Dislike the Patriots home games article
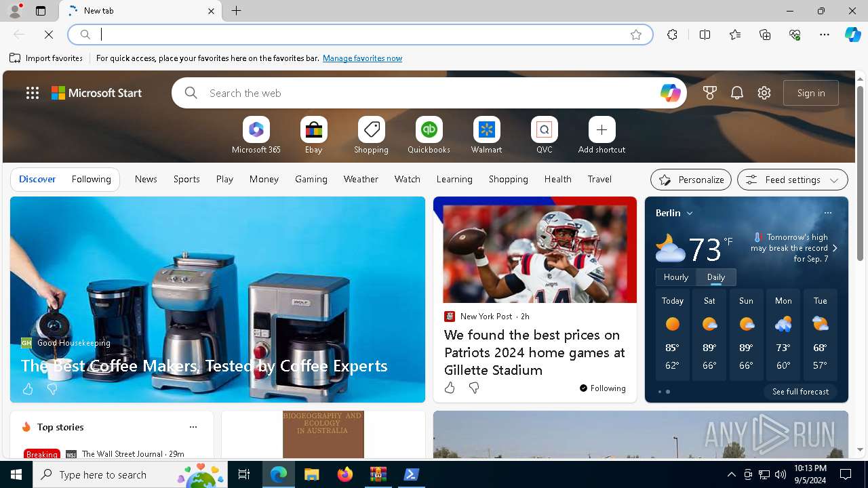This screenshot has width=868, height=488. click(474, 388)
